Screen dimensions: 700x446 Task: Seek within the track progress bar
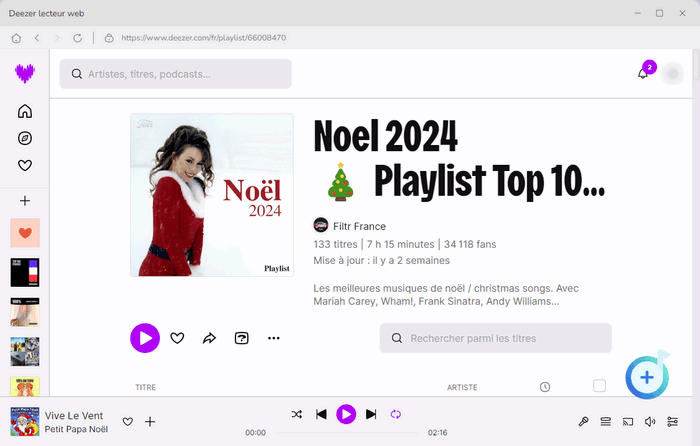coord(346,432)
